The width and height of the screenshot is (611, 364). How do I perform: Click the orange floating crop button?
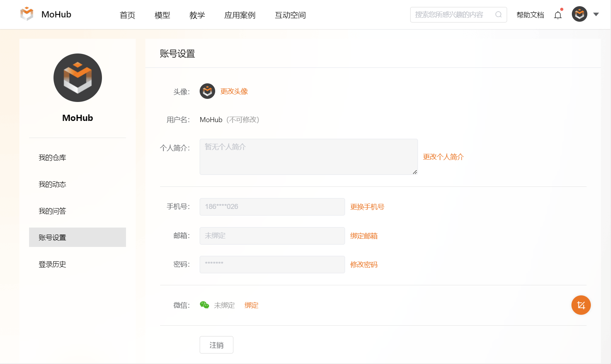click(581, 305)
